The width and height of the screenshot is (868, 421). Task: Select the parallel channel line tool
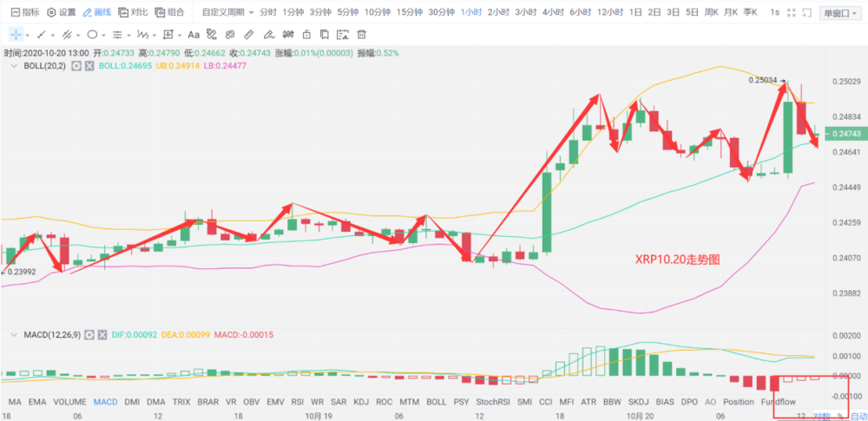(67, 35)
